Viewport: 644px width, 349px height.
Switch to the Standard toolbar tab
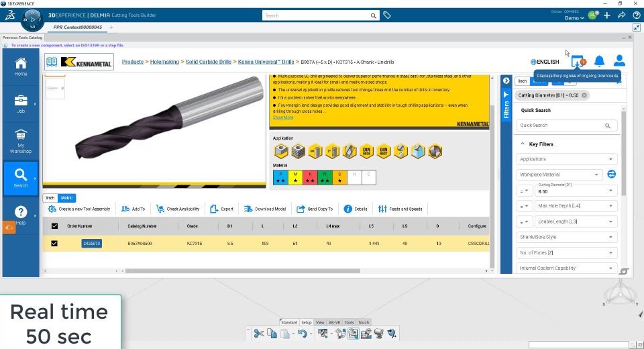click(288, 322)
